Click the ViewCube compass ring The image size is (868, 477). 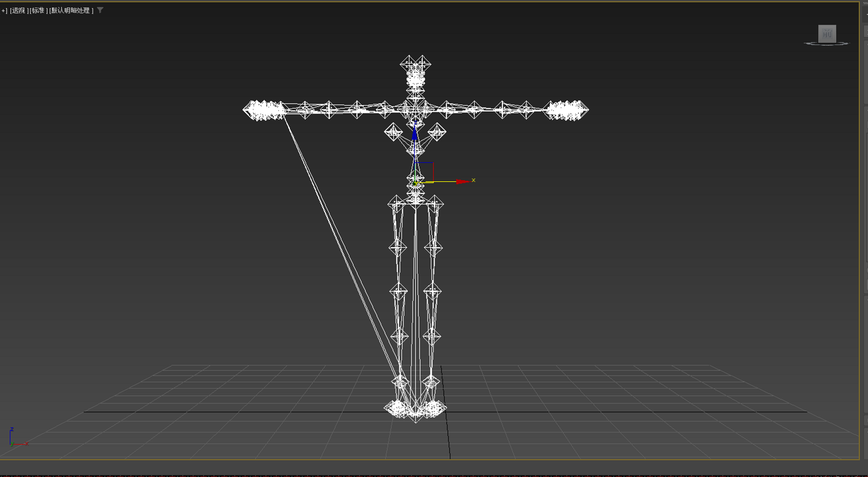click(826, 43)
